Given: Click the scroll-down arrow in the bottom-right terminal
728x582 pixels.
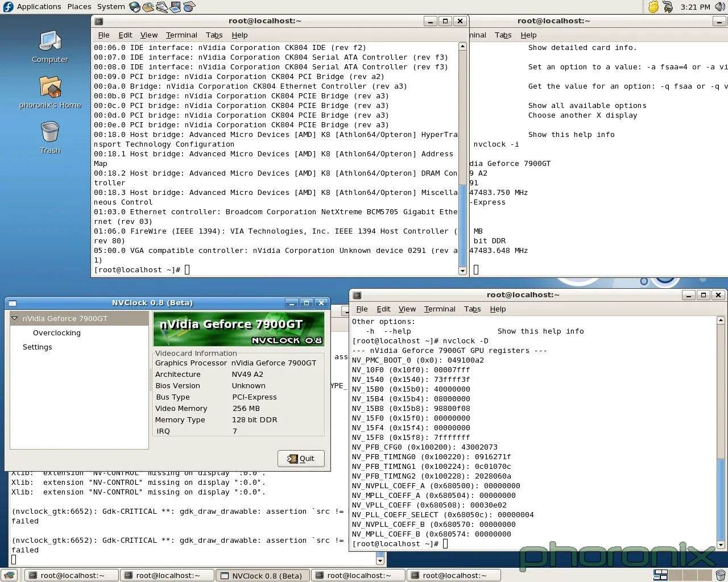Looking at the screenshot, I should pyautogui.click(x=721, y=545).
